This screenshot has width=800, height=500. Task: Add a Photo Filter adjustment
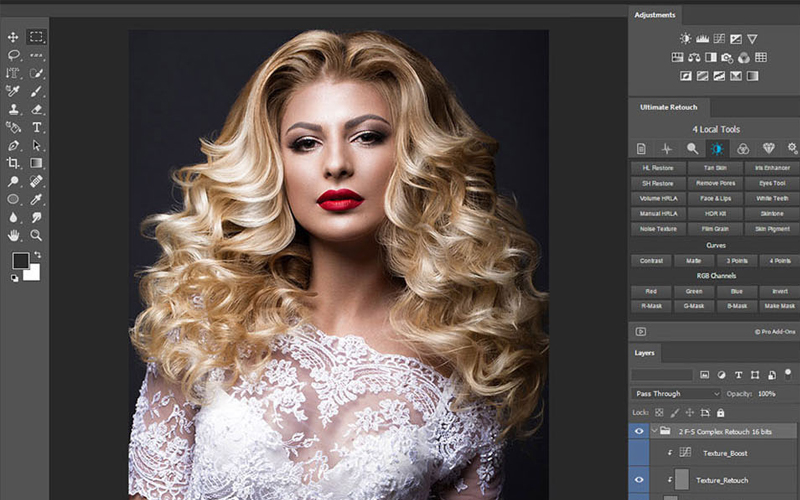tap(727, 58)
